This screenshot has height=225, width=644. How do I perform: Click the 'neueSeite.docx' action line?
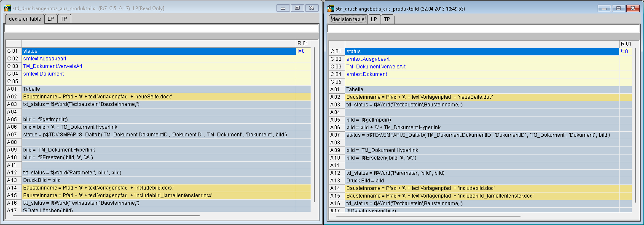tap(159, 97)
